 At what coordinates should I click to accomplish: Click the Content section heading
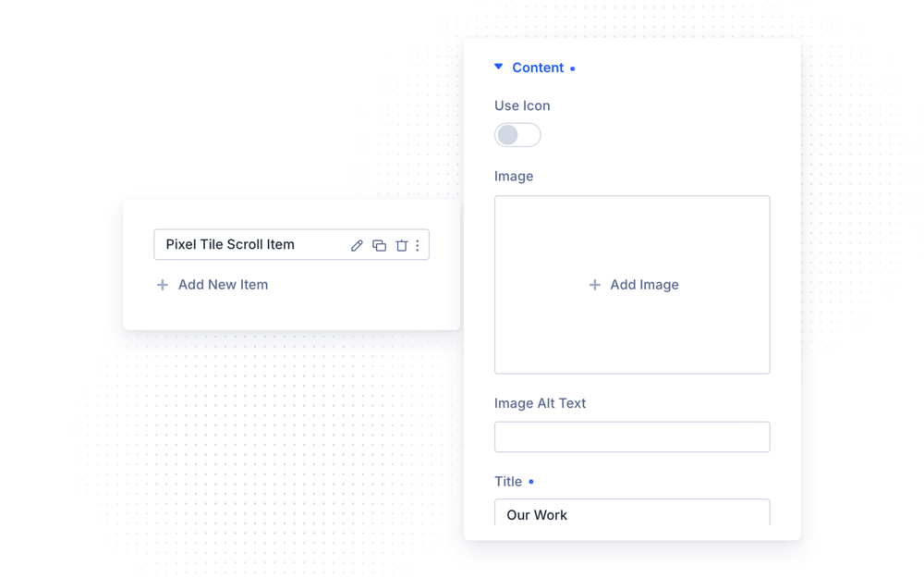click(538, 68)
